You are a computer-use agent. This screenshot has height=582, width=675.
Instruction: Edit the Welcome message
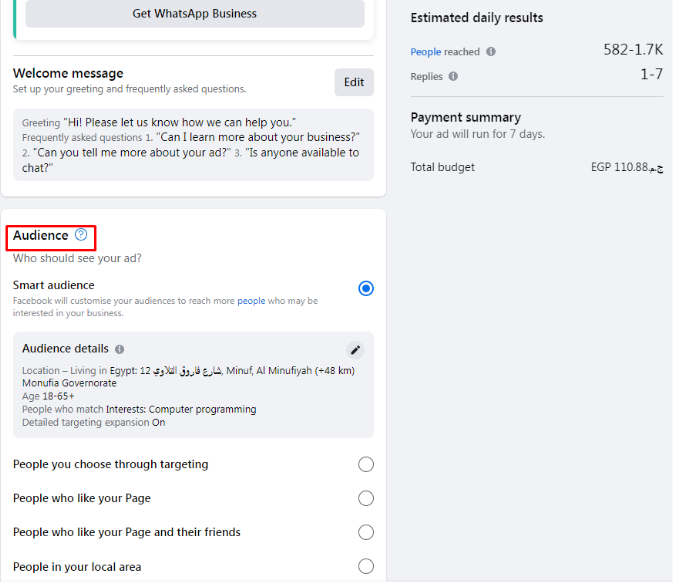(354, 82)
